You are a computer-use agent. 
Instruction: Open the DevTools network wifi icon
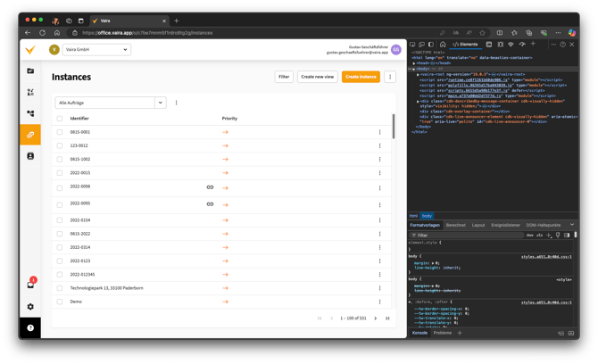pos(511,44)
